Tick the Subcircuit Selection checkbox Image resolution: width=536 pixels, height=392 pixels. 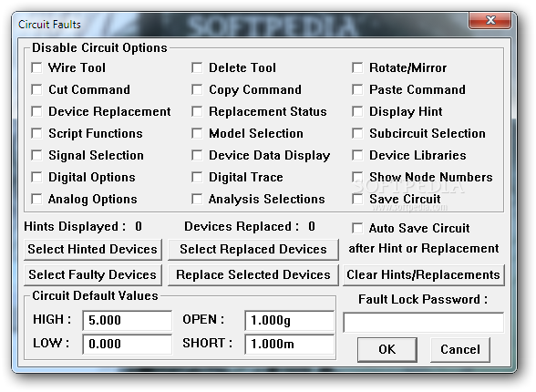click(x=357, y=133)
